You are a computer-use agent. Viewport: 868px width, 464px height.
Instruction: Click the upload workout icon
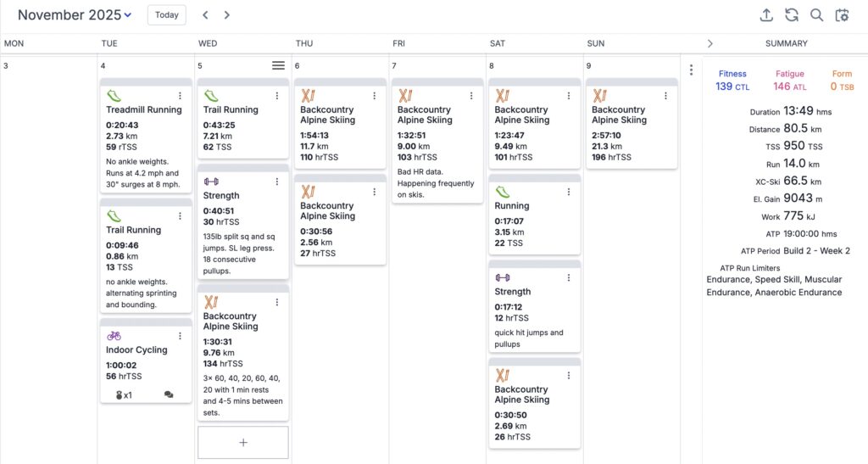(767, 15)
